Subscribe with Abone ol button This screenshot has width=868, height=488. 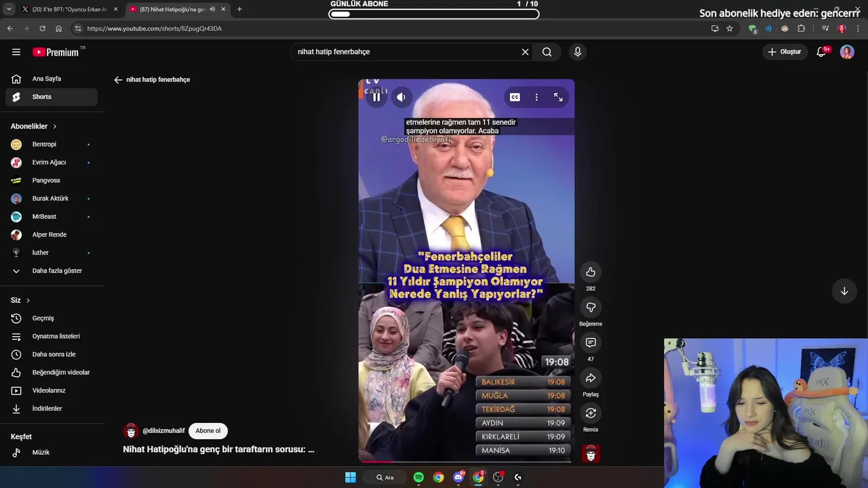pyautogui.click(x=208, y=430)
